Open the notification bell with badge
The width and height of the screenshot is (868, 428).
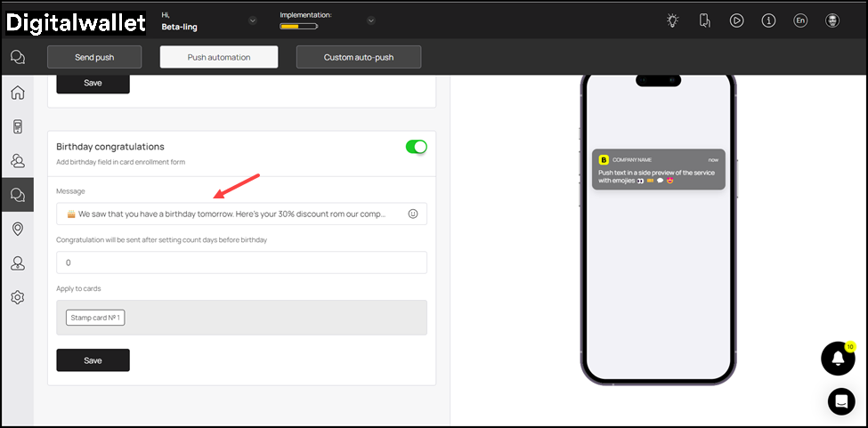tap(837, 358)
